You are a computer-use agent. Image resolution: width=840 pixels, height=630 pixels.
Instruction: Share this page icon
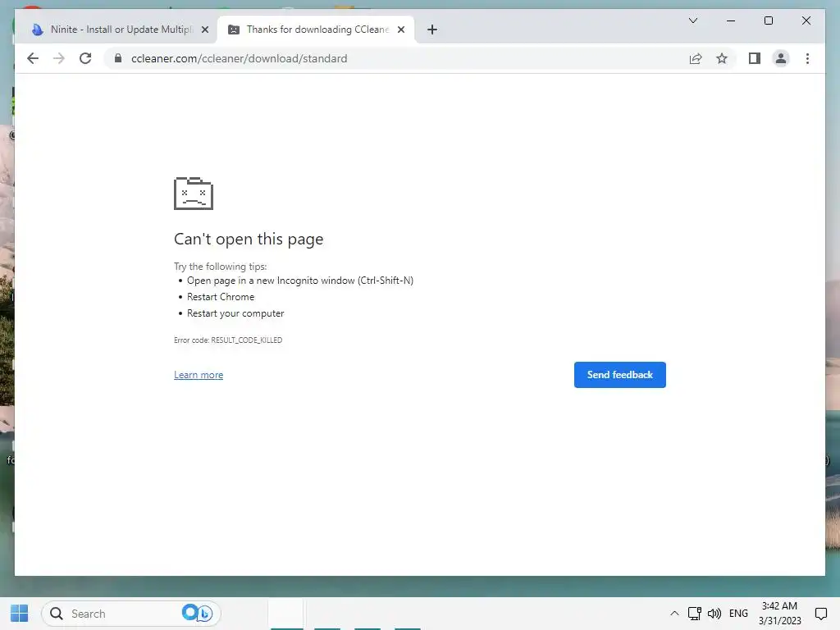point(696,58)
